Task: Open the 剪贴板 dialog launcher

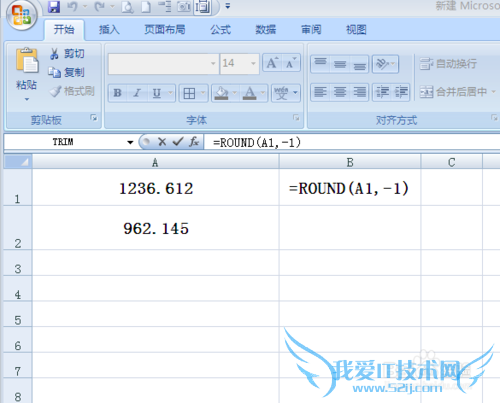Action: click(94, 117)
